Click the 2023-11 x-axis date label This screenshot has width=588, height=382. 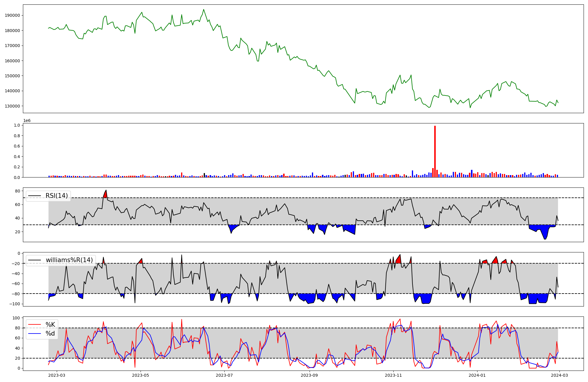(393, 375)
